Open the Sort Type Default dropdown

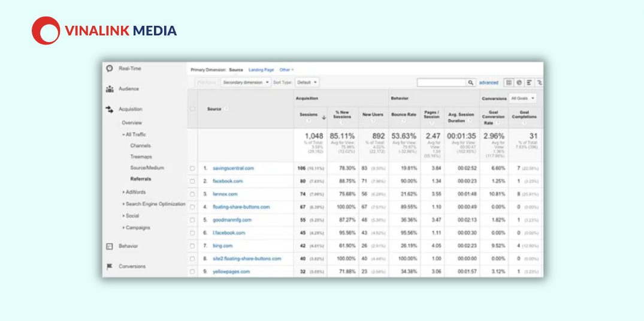pos(307,82)
